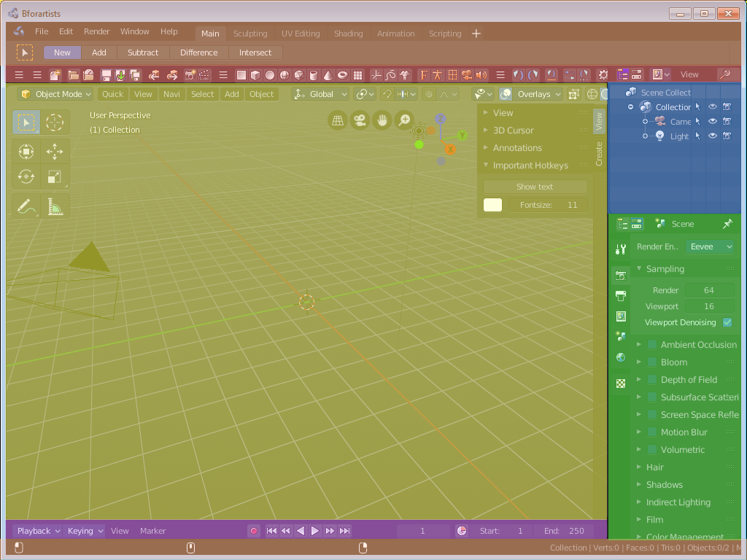747x560 pixels.
Task: Activate the Scale tool
Action: 54,177
